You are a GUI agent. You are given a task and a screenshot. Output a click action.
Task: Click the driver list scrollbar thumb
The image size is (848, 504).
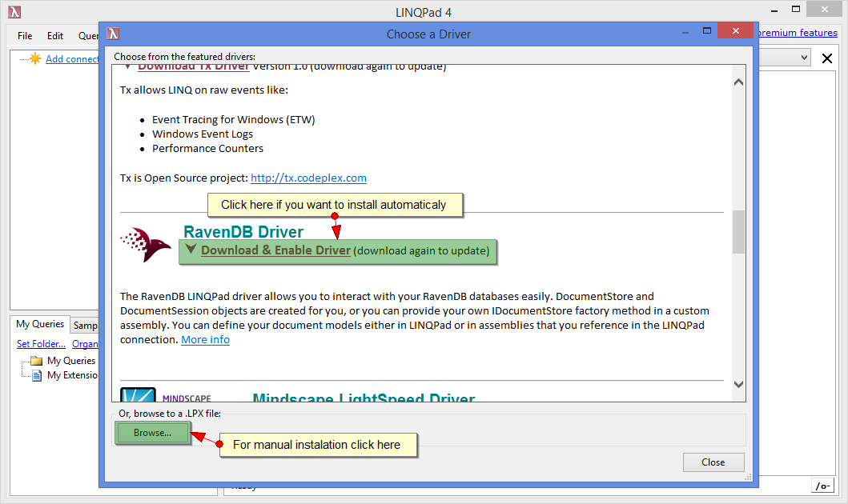pos(738,232)
